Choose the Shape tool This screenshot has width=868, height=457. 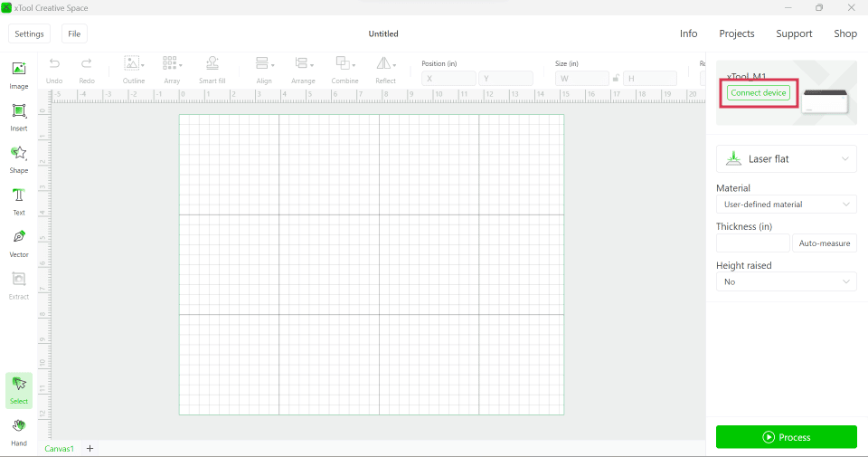click(x=18, y=159)
